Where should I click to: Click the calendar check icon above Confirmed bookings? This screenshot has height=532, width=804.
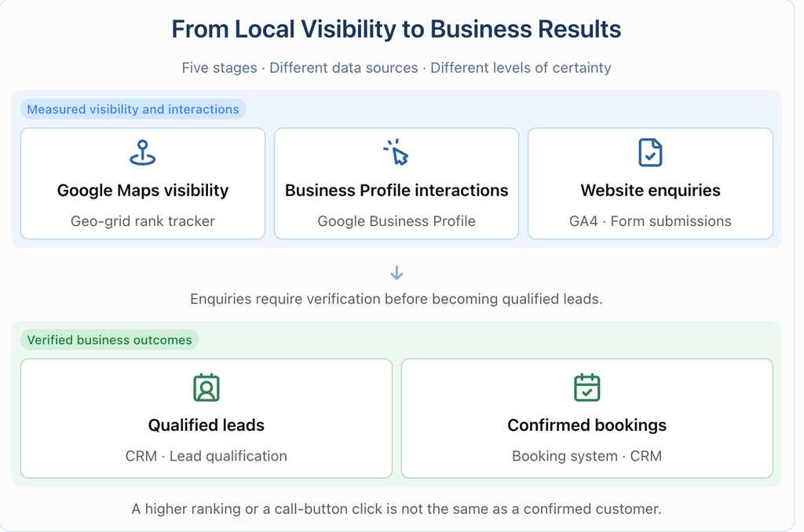tap(587, 388)
